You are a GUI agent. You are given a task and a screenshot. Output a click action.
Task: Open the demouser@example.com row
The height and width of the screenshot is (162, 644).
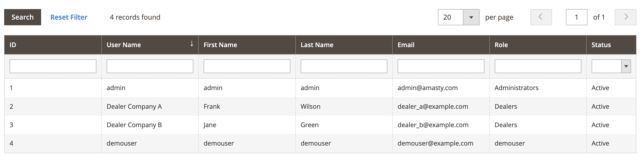[320, 143]
